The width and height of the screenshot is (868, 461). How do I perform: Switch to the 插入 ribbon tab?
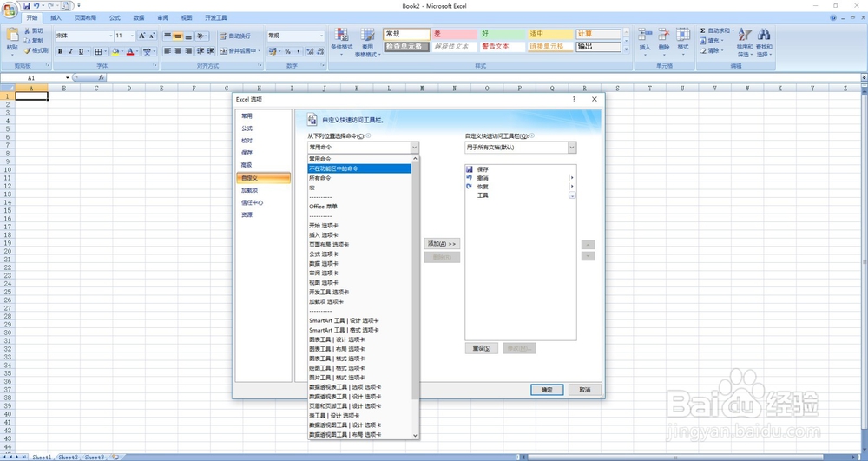tap(56, 17)
